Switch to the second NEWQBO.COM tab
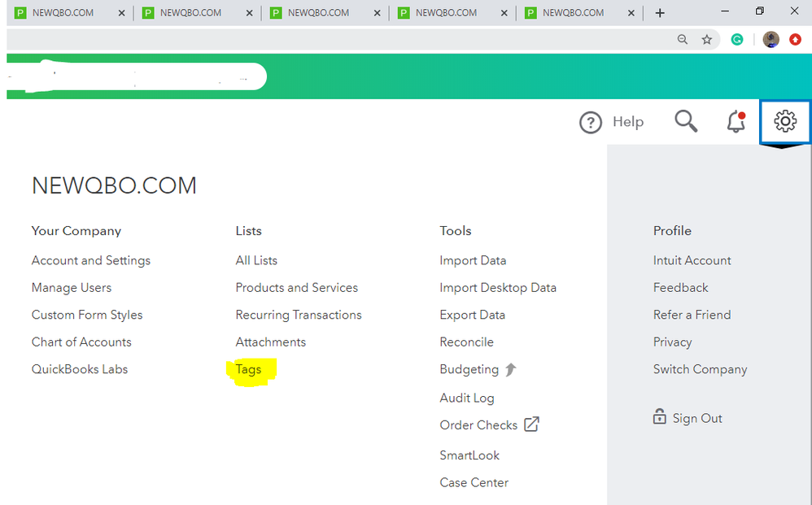The image size is (812, 505). [190, 13]
